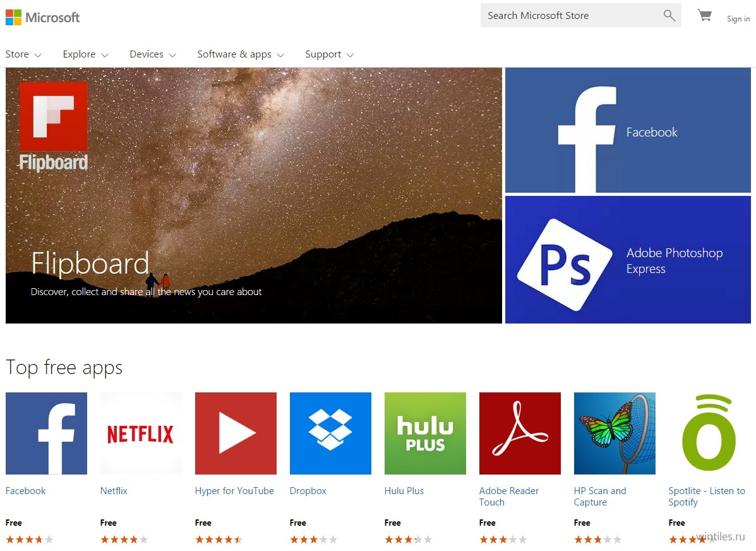This screenshot has width=756, height=551.
Task: Click the Spotlite green app icon
Action: 709,433
